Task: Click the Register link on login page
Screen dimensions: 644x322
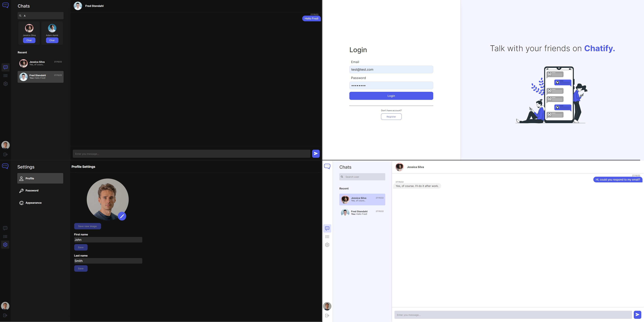Action: (391, 117)
